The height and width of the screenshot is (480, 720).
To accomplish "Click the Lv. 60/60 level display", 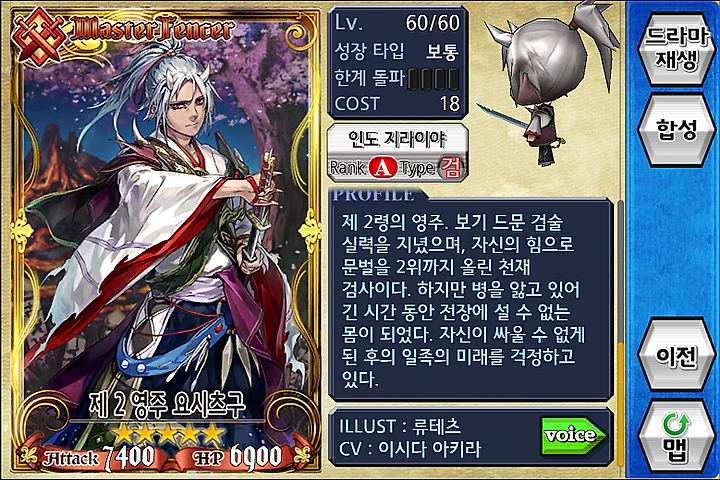I will [x=397, y=23].
